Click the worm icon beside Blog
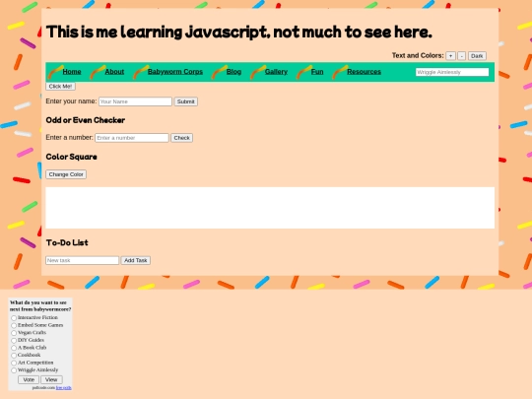The height and width of the screenshot is (399, 532). [219, 72]
